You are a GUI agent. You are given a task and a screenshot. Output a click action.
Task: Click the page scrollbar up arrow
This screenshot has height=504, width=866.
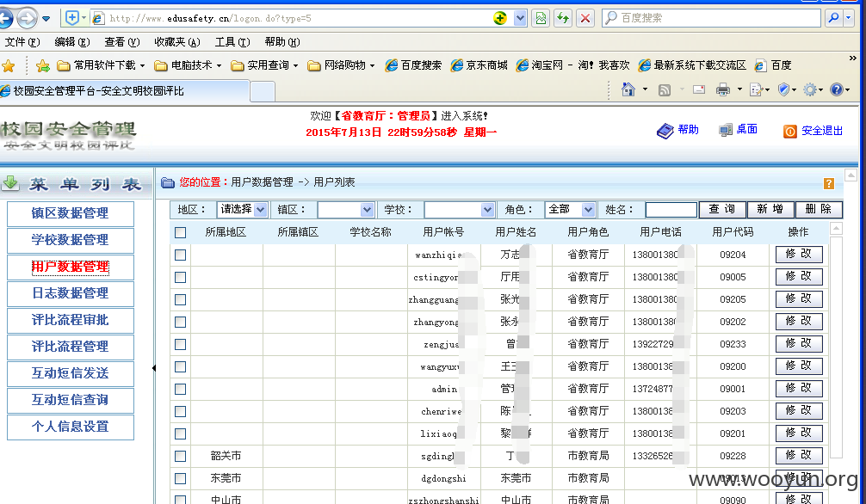(x=851, y=175)
